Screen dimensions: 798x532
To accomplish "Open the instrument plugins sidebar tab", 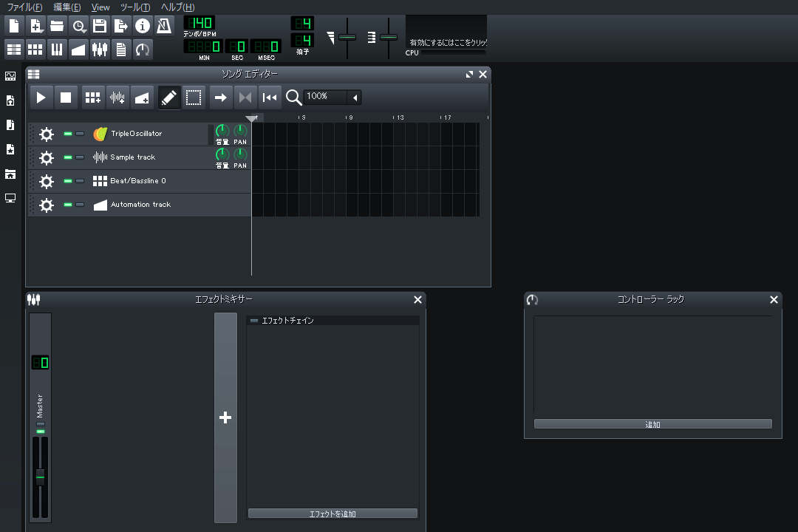I will coord(10,76).
